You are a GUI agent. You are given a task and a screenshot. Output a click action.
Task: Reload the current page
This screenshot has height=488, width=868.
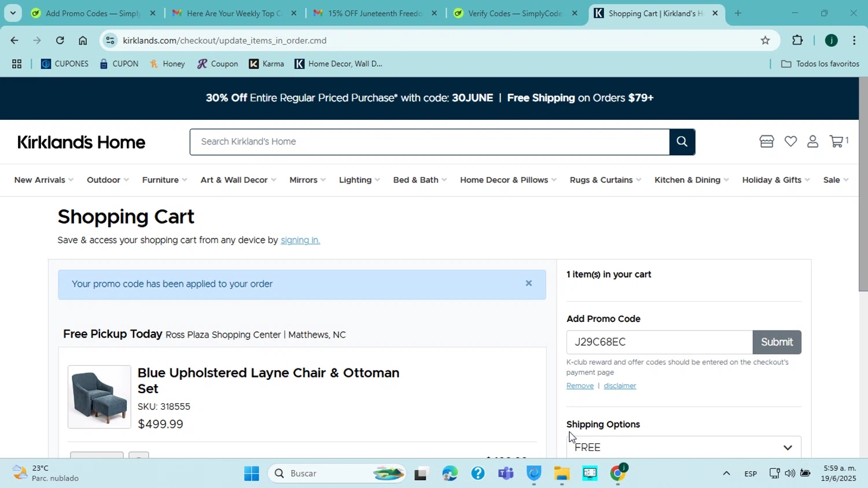click(60, 41)
